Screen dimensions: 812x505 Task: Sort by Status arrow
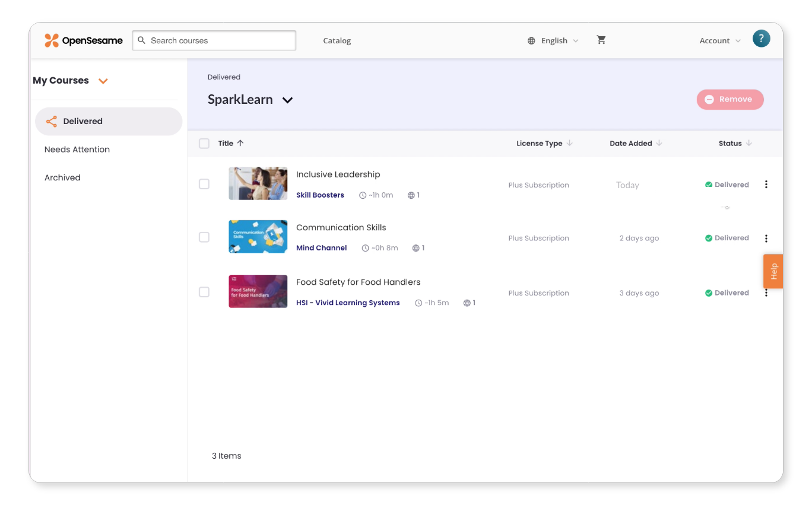[749, 143]
